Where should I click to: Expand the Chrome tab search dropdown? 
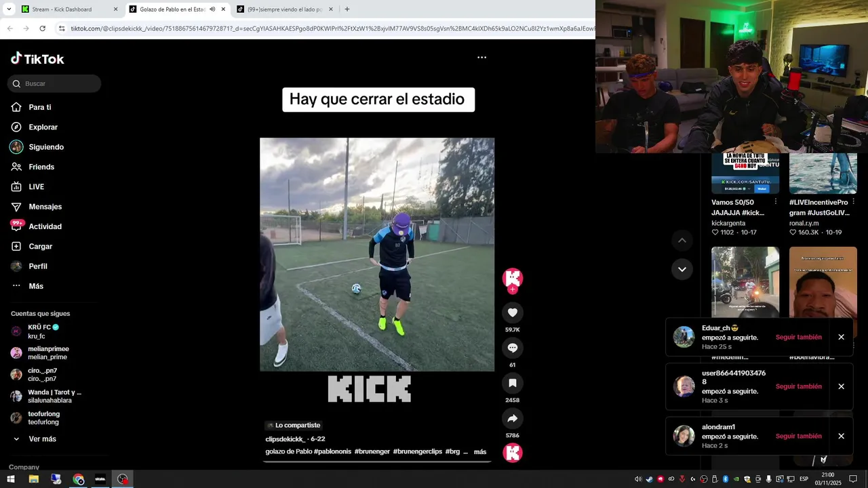coord(9,9)
